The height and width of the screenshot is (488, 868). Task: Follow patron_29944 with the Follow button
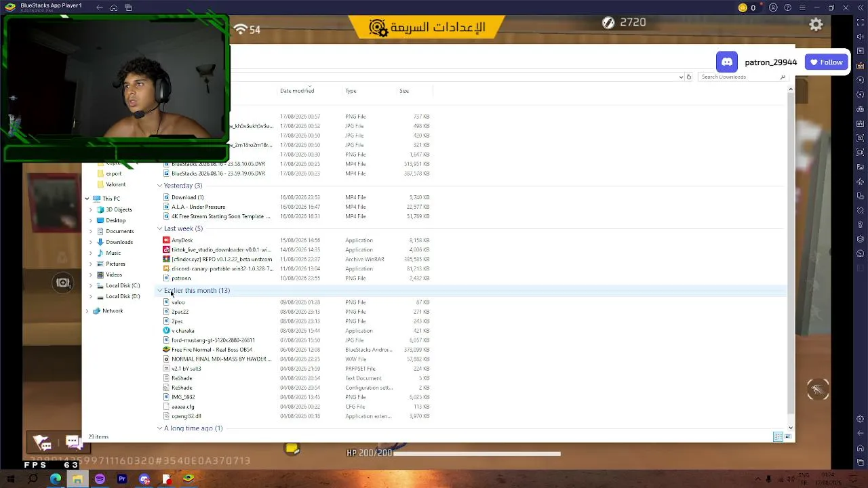tap(827, 62)
